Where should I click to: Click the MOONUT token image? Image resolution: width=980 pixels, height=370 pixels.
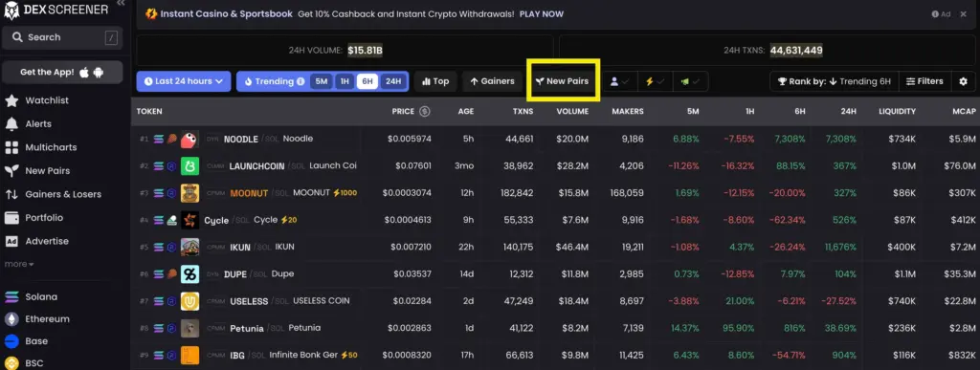190,193
